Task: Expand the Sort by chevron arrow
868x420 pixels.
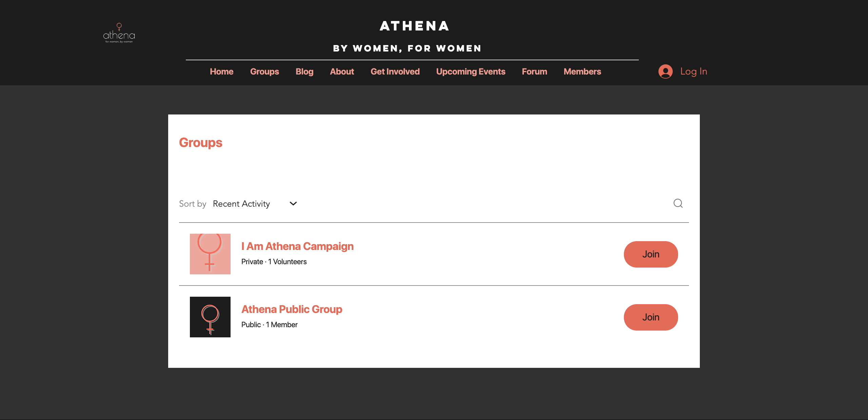Action: 293,204
